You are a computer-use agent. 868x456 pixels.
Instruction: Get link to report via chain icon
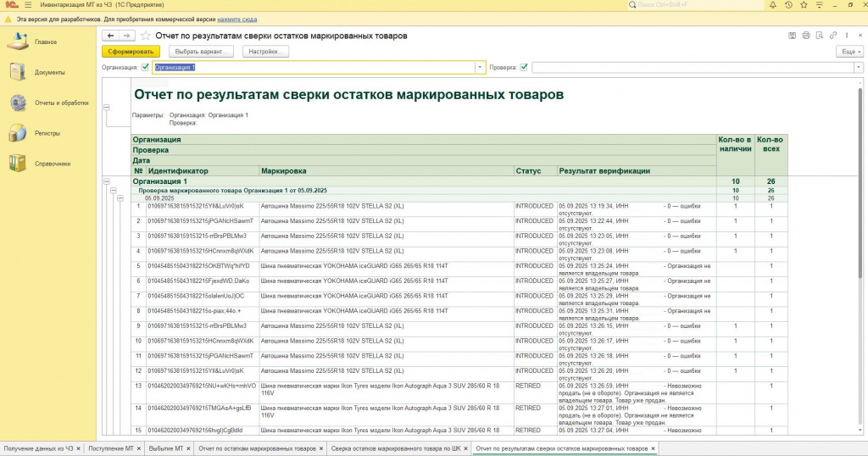point(833,36)
